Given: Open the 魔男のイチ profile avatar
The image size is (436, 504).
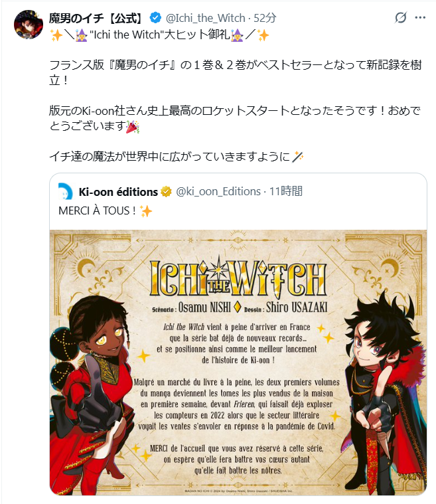Looking at the screenshot, I should coord(29,25).
